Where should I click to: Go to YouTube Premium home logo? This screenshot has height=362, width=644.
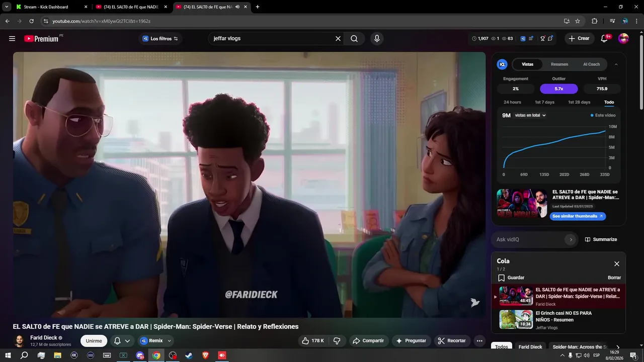pyautogui.click(x=41, y=39)
